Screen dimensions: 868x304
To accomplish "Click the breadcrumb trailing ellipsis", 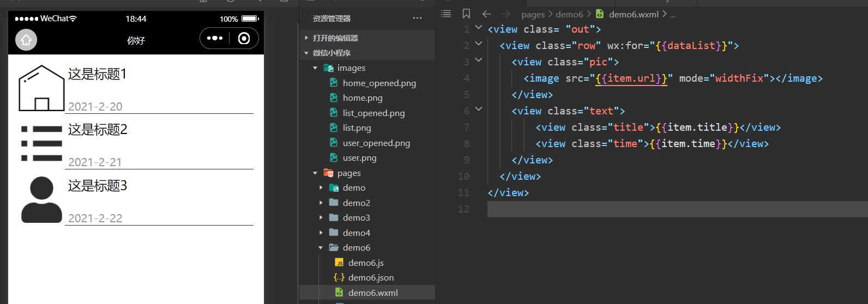I will click(x=673, y=15).
